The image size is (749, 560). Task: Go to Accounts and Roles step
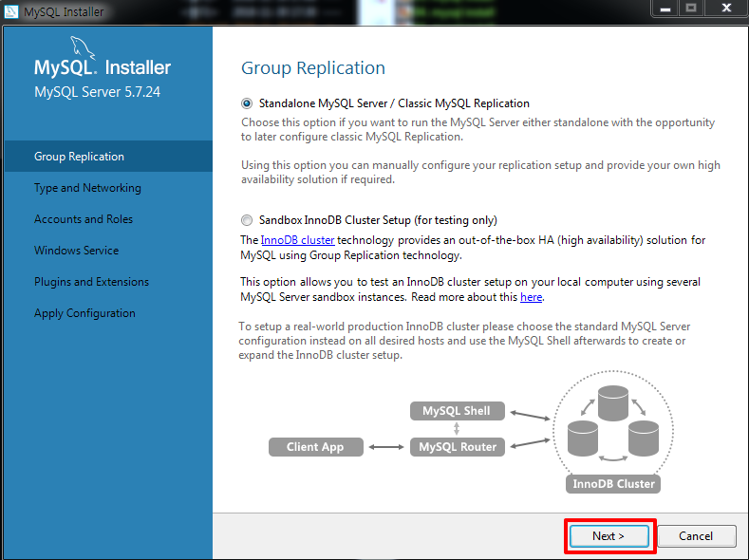[x=84, y=219]
